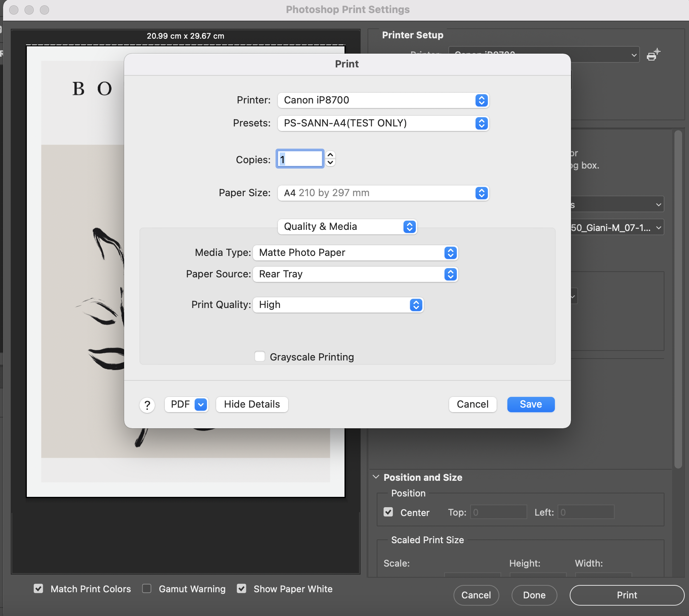This screenshot has width=689, height=616.
Task: Toggle the Center position checkbox
Action: pyautogui.click(x=388, y=512)
